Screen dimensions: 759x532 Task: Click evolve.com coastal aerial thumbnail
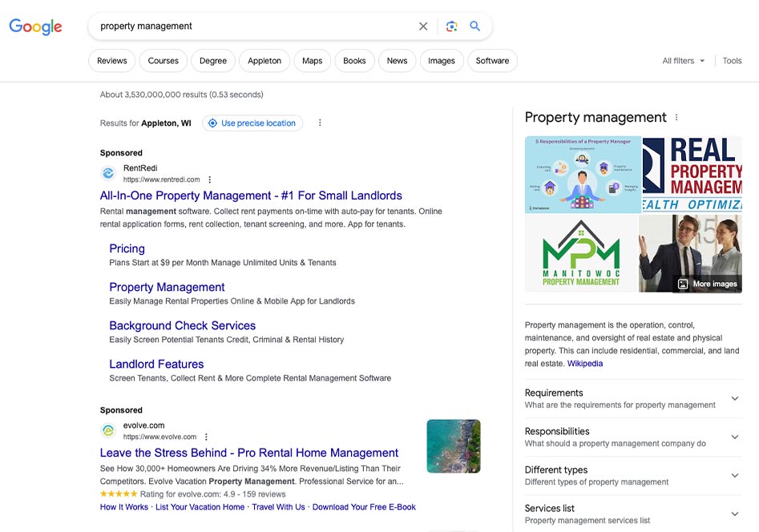tap(454, 446)
